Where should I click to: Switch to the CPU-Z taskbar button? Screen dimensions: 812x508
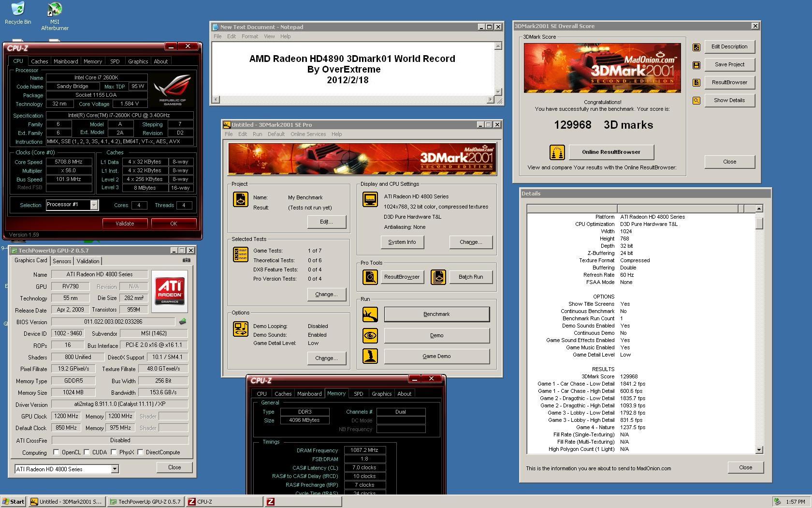[x=224, y=502]
